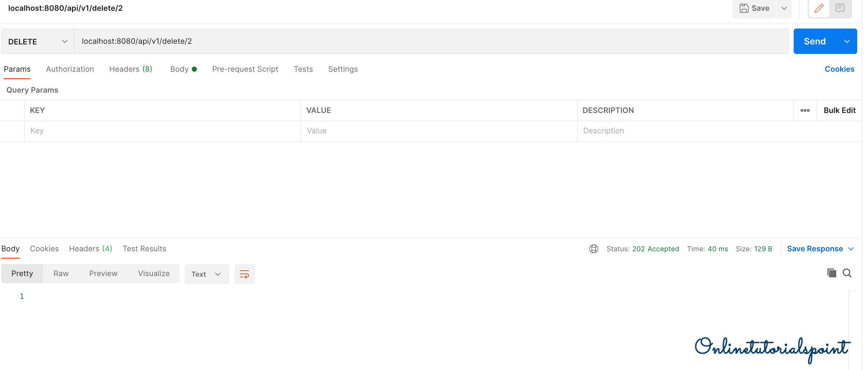Expand the DELETE method dropdown

(x=38, y=41)
